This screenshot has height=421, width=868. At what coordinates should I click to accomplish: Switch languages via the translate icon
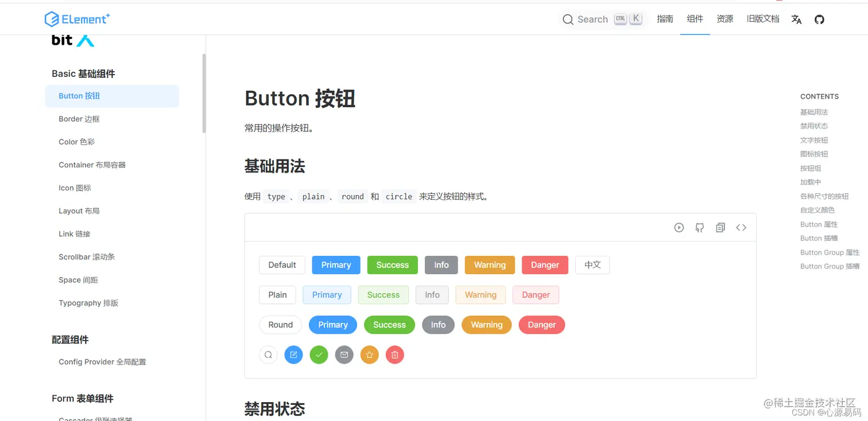pos(796,19)
